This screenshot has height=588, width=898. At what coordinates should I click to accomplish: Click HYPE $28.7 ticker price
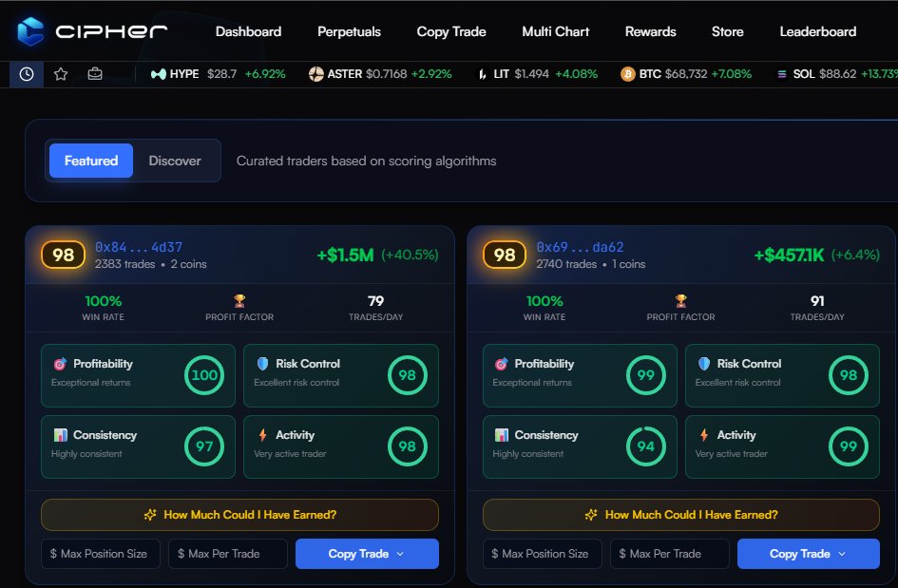point(221,74)
